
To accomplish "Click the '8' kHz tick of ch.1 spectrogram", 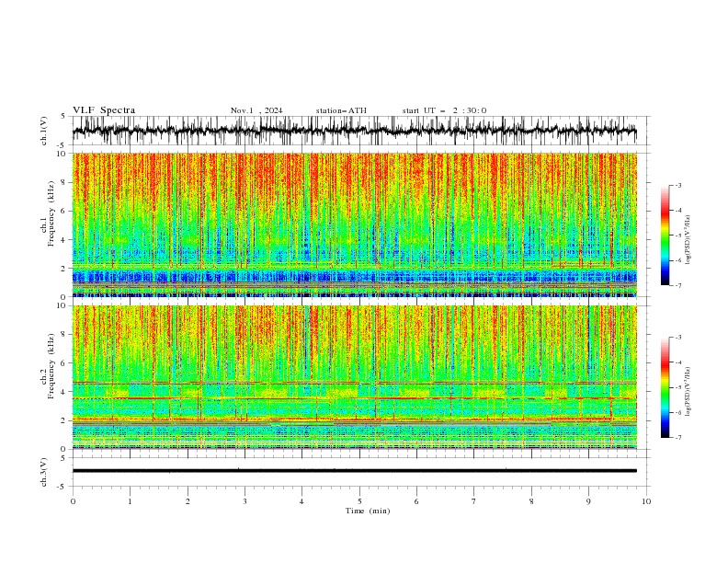I will (x=64, y=182).
